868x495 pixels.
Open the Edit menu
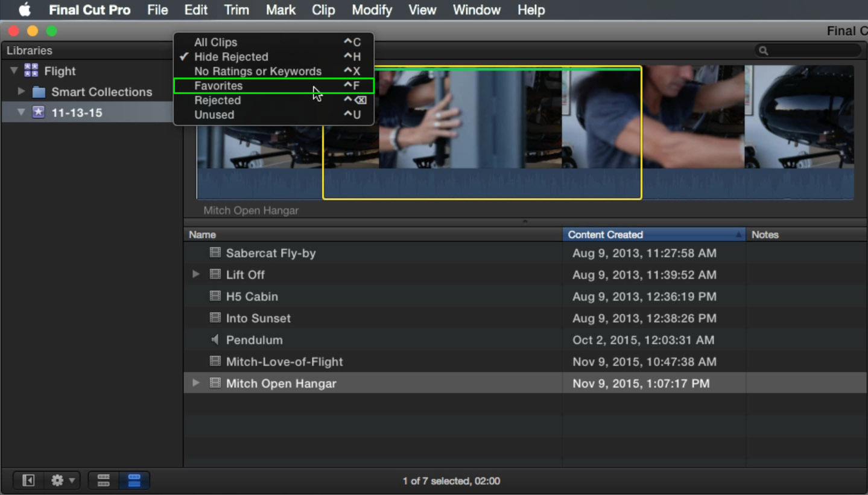(196, 10)
